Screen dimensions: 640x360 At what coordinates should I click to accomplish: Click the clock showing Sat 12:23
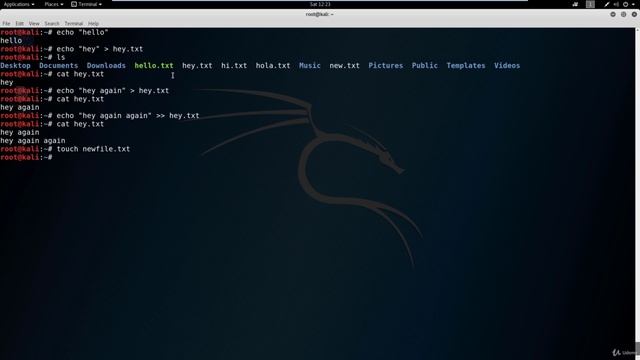[x=320, y=4]
